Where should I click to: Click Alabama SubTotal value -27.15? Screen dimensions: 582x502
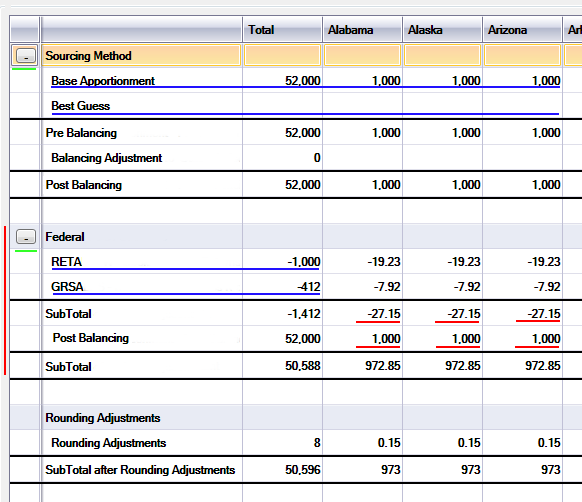point(384,314)
